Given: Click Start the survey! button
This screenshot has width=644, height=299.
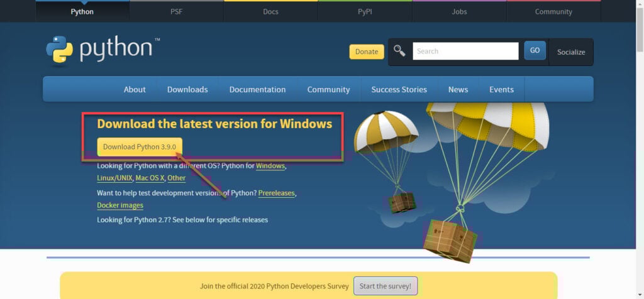Looking at the screenshot, I should tap(386, 286).
